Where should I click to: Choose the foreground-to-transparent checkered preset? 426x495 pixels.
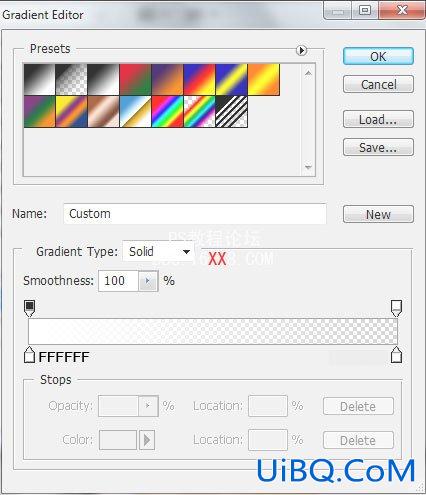coord(71,80)
